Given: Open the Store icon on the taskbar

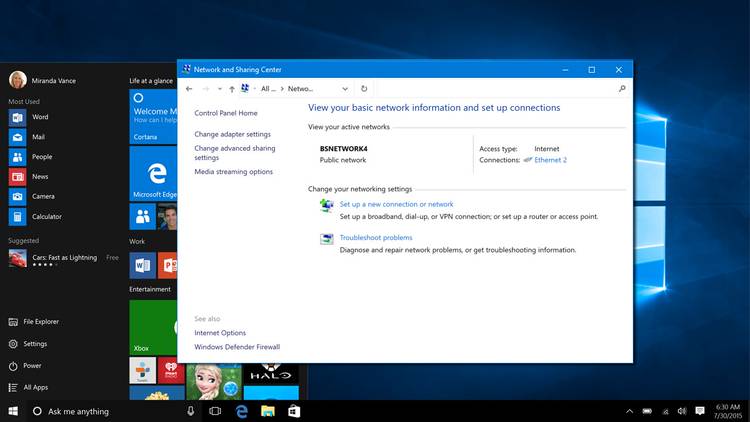Looking at the screenshot, I should point(294,411).
